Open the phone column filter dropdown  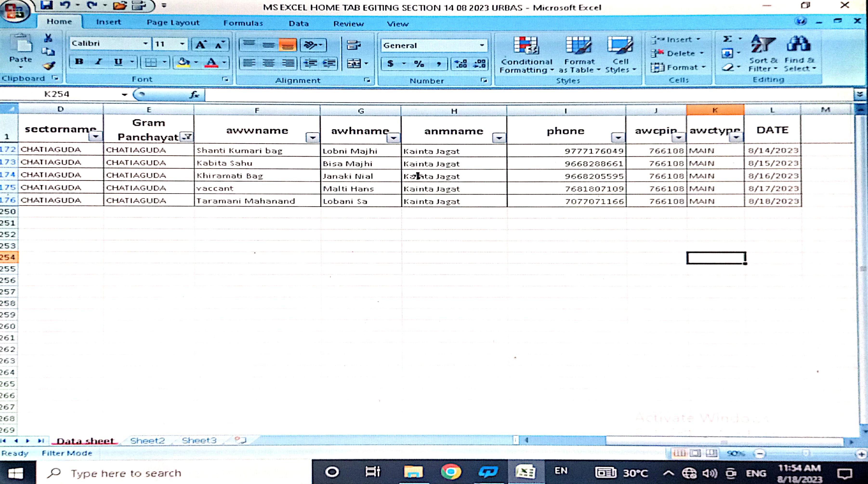coord(618,137)
